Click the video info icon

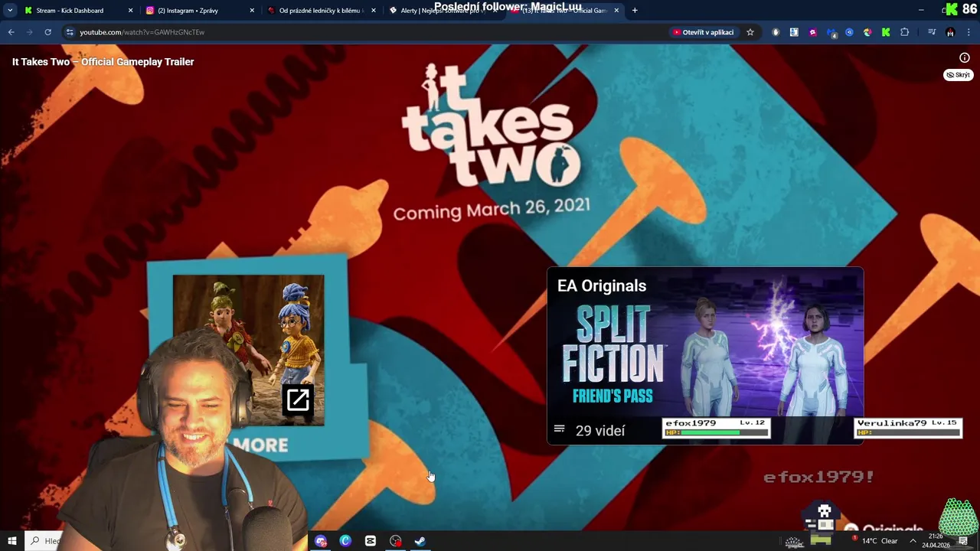coord(965,58)
